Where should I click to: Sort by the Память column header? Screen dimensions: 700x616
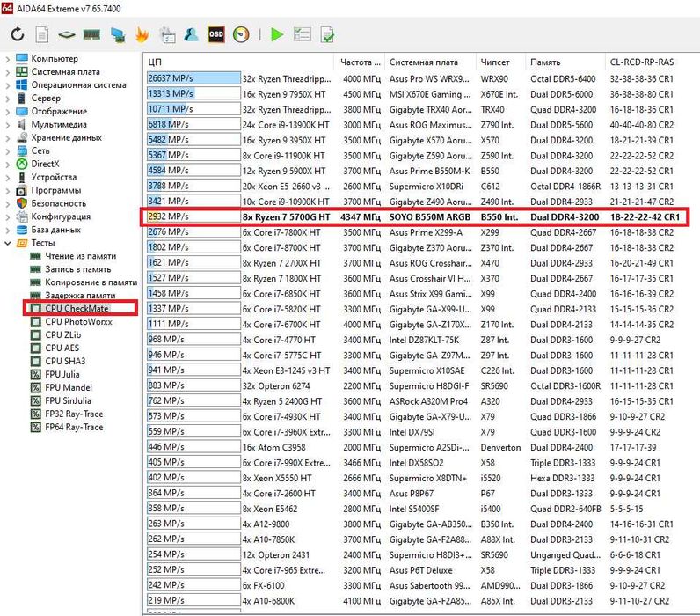pyautogui.click(x=565, y=62)
